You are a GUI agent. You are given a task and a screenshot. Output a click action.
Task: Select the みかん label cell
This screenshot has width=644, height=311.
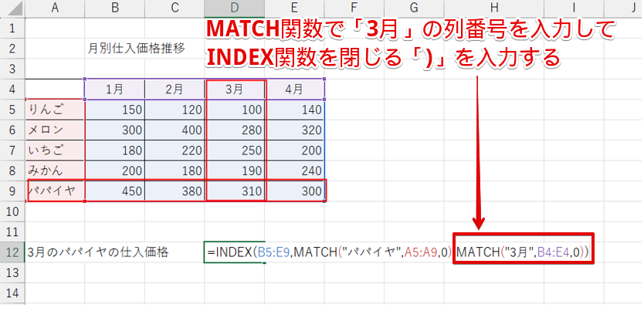point(55,171)
